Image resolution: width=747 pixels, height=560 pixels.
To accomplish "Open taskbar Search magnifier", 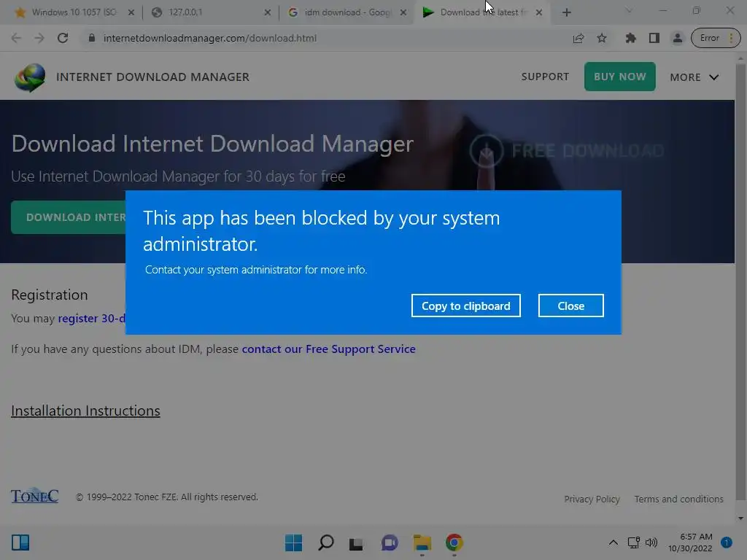I will [x=326, y=542].
